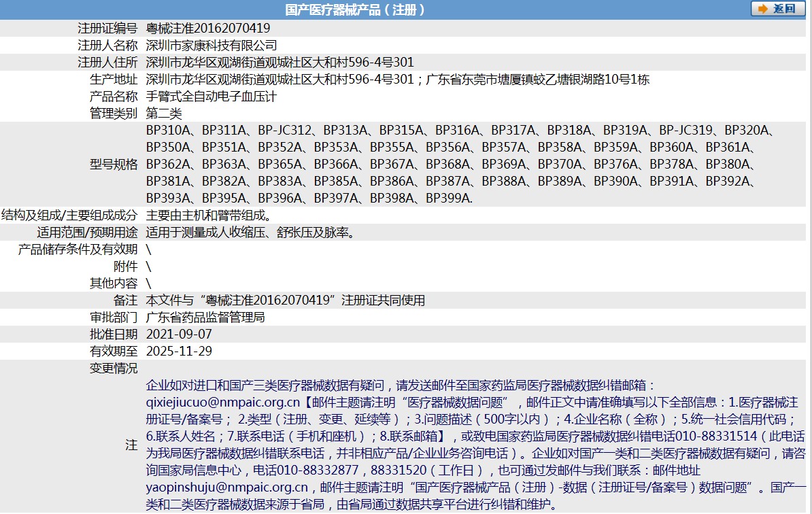Click email yaopinshuju@nmpaic.org.cn in note
Viewport: 812px width, 514px height.
pyautogui.click(x=227, y=487)
